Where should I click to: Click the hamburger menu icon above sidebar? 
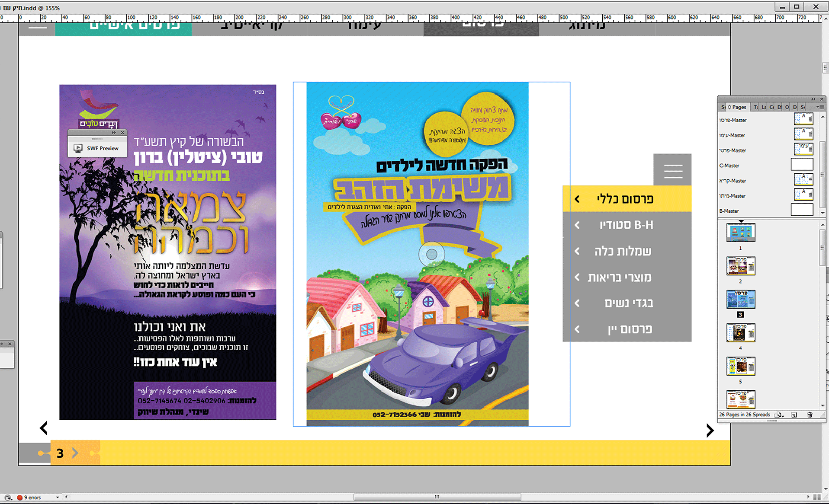[673, 171]
